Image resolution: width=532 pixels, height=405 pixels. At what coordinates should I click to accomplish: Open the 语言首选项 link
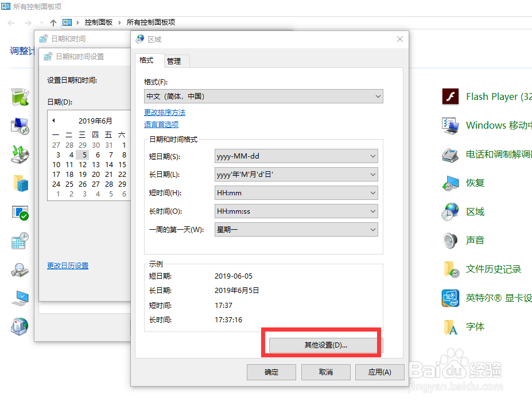tap(161, 124)
